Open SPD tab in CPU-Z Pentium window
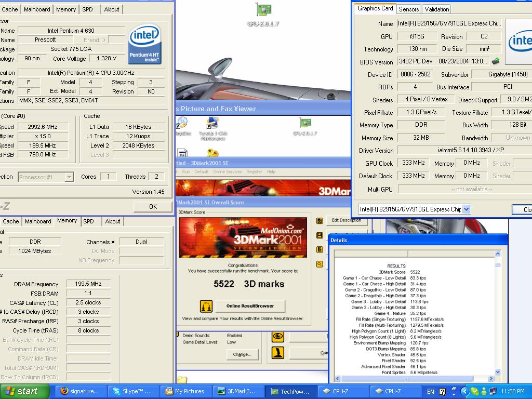 [87, 9]
